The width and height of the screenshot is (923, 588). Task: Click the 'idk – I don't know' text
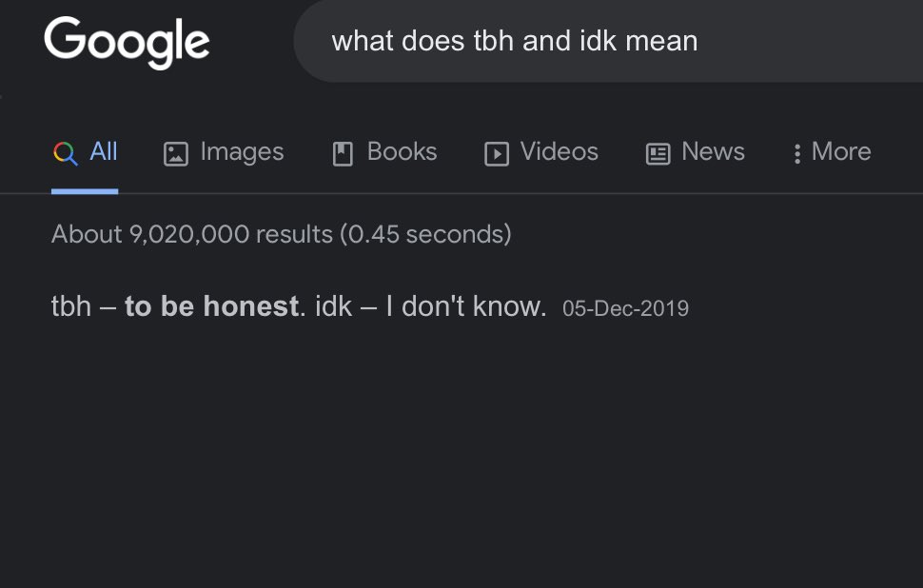click(x=431, y=306)
